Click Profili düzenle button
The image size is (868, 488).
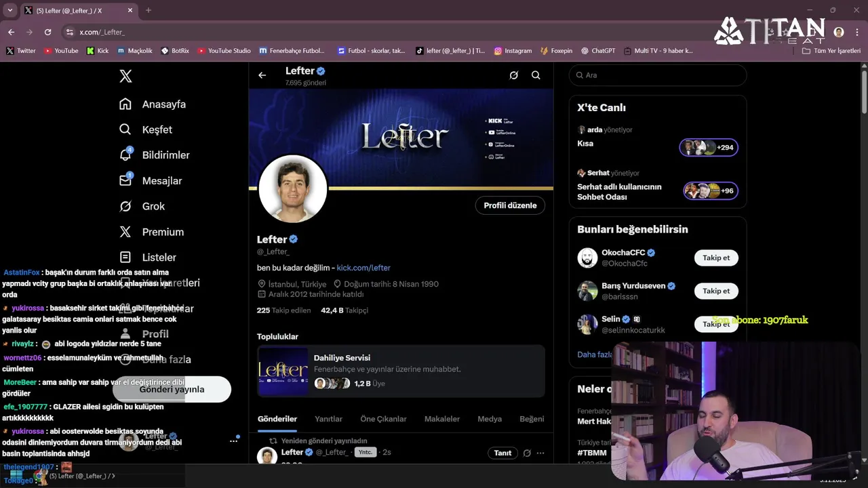click(x=510, y=205)
